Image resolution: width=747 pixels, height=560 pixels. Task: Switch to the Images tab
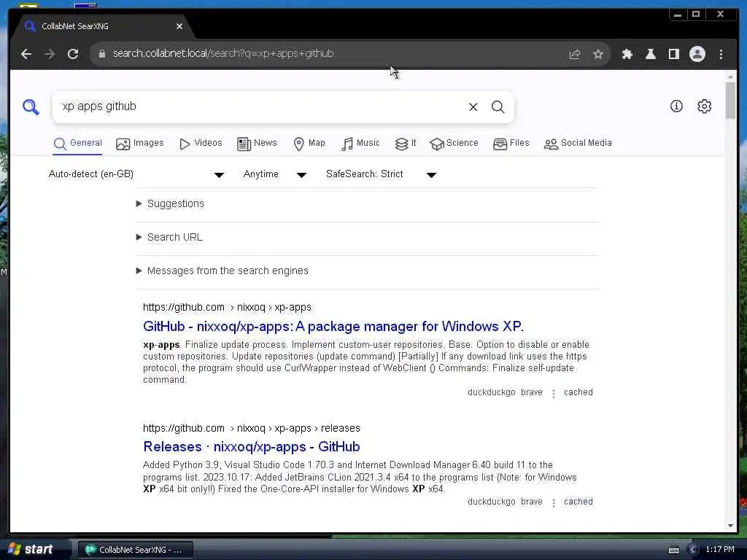click(x=139, y=144)
